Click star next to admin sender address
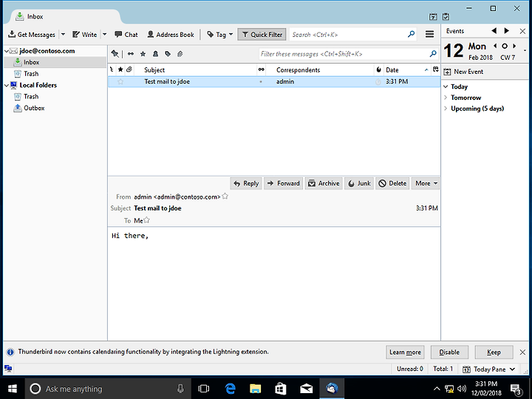Screen dimensions: 532x399 click(x=225, y=196)
